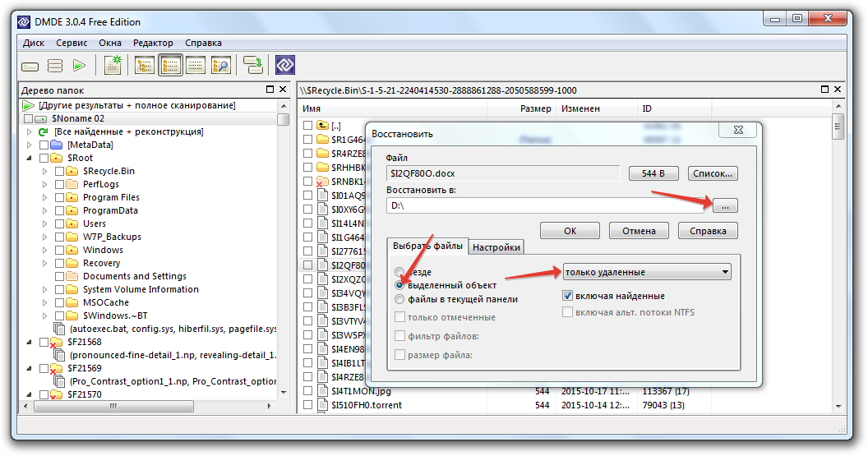Collapse the $Root tree node
Image resolution: width=868 pixels, height=456 pixels.
point(30,158)
